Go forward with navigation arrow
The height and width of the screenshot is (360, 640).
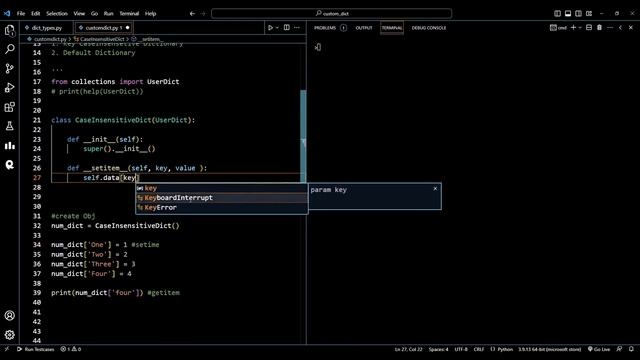click(x=203, y=13)
